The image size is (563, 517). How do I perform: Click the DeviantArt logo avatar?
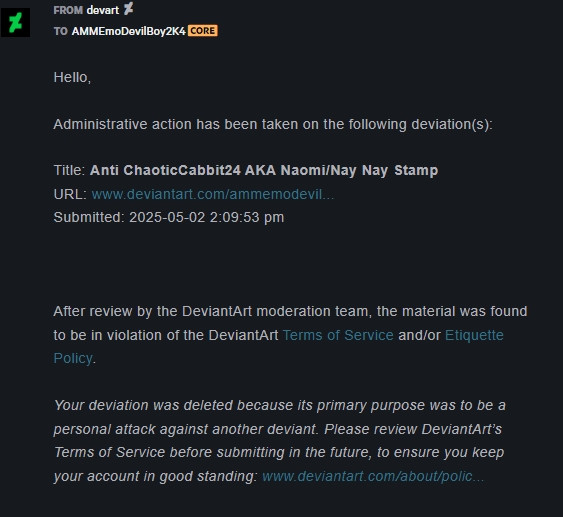coord(15,23)
